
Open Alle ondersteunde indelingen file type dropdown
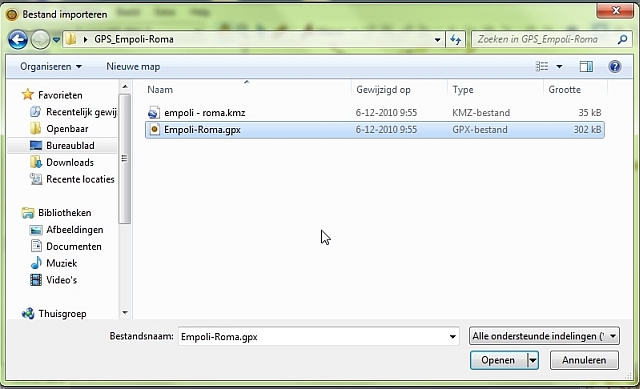(x=544, y=336)
